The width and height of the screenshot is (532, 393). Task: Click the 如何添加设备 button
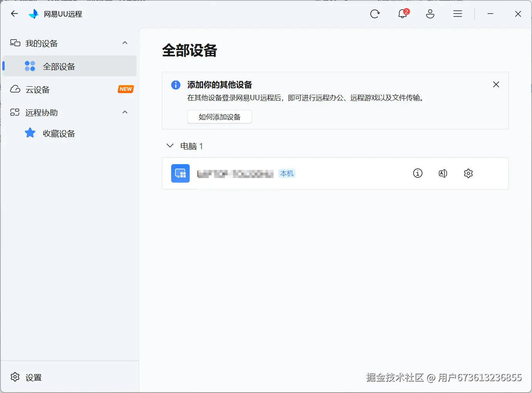220,117
